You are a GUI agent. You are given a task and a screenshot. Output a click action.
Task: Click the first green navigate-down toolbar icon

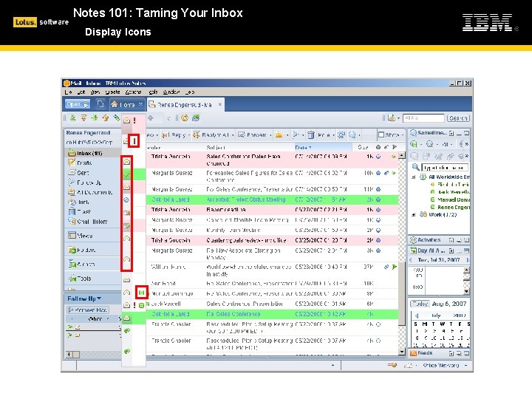click(x=72, y=118)
